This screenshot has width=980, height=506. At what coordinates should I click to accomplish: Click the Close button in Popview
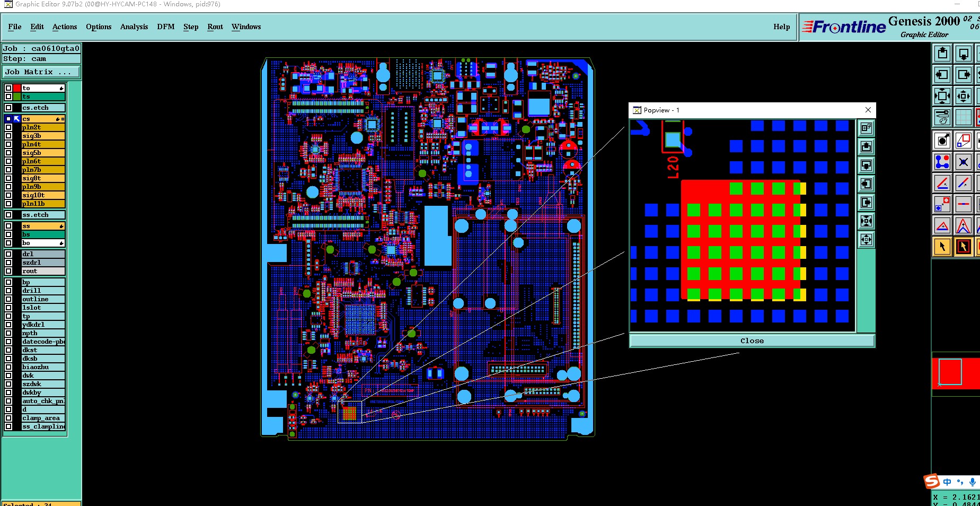pyautogui.click(x=752, y=341)
